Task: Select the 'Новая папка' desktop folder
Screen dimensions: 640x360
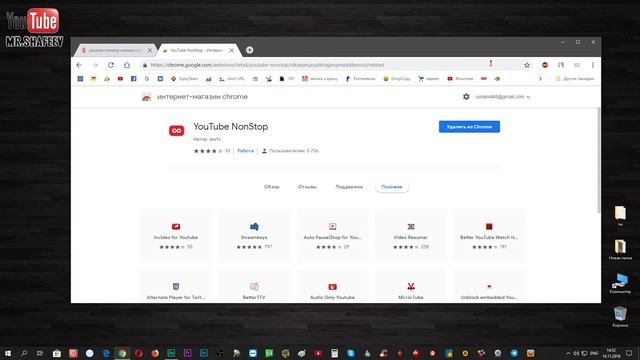Action: click(x=620, y=249)
